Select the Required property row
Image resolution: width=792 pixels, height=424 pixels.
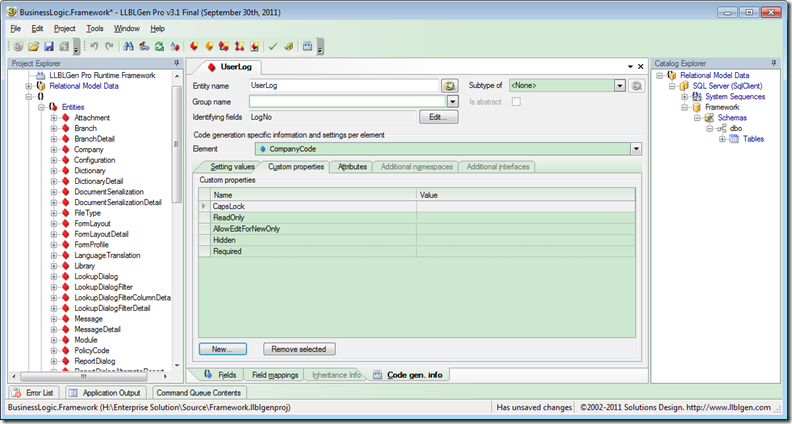point(417,251)
